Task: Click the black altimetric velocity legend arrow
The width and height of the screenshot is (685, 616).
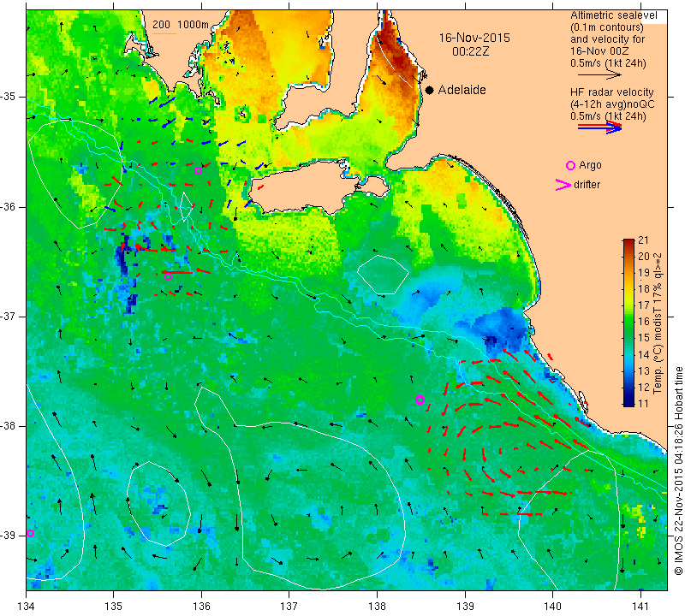Action: pos(599,75)
